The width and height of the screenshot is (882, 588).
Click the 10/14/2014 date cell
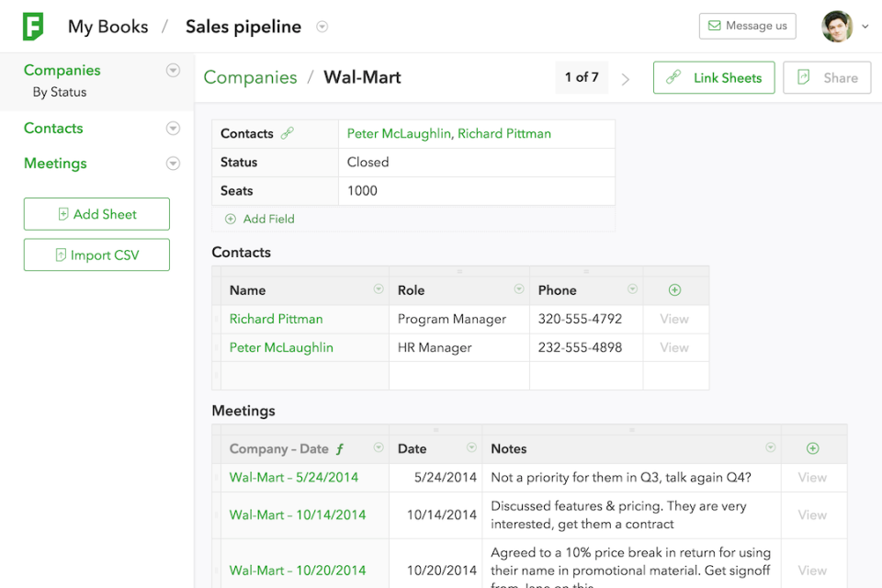[x=435, y=514]
